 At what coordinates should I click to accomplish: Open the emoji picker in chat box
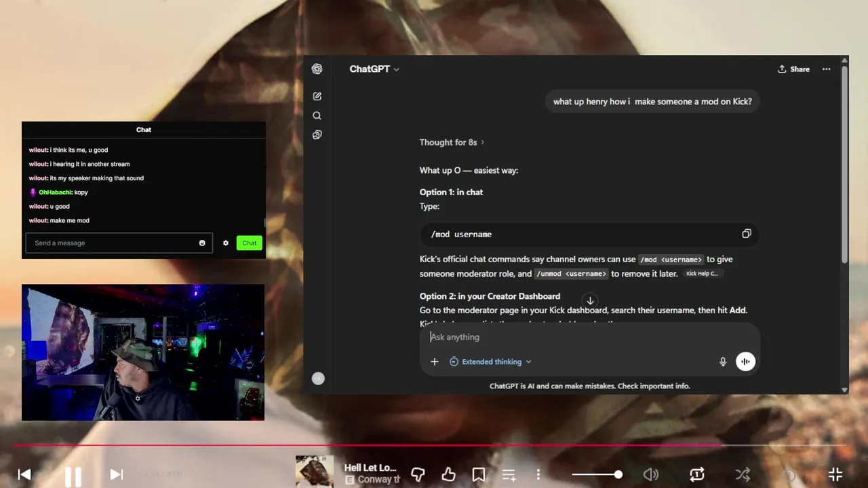202,243
